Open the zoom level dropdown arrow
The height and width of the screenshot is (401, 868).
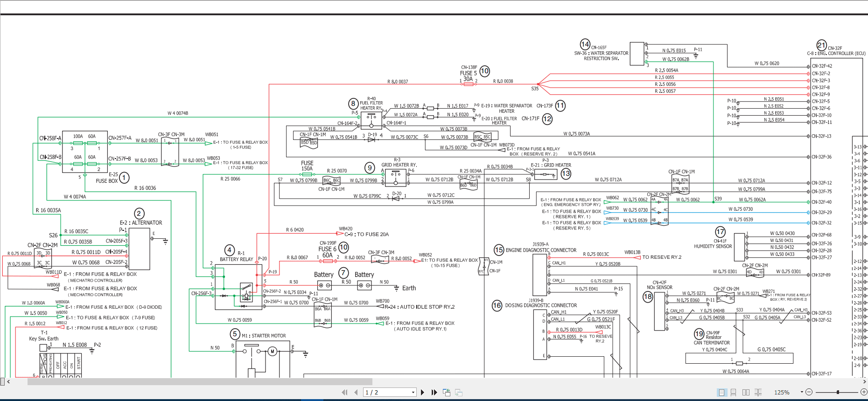802,392
